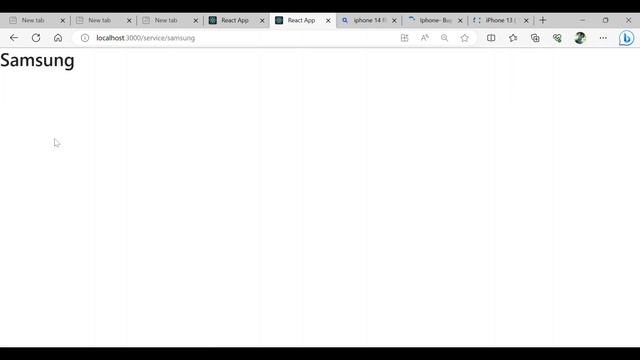This screenshot has height=360, width=640.
Task: Click the Samsung heading text
Action: (37, 60)
